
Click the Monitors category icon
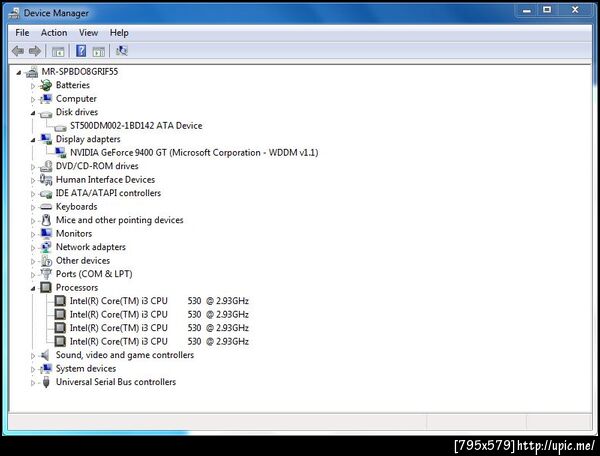tap(46, 233)
